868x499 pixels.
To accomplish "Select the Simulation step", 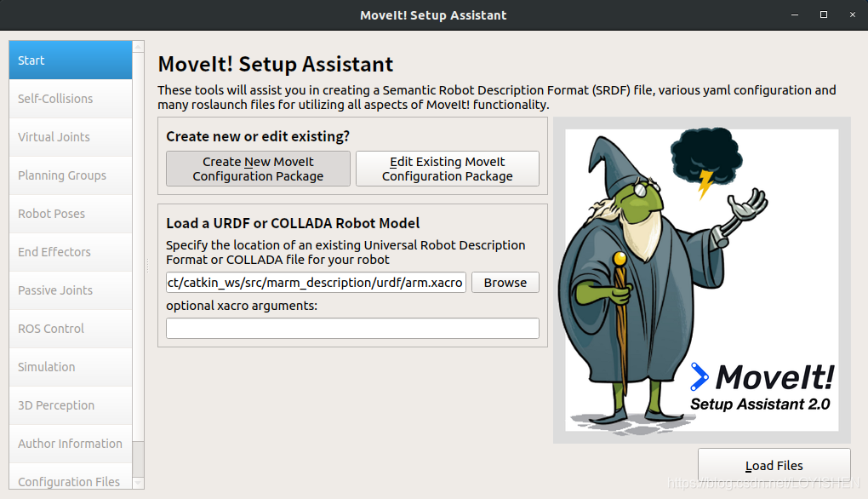I will [x=71, y=367].
